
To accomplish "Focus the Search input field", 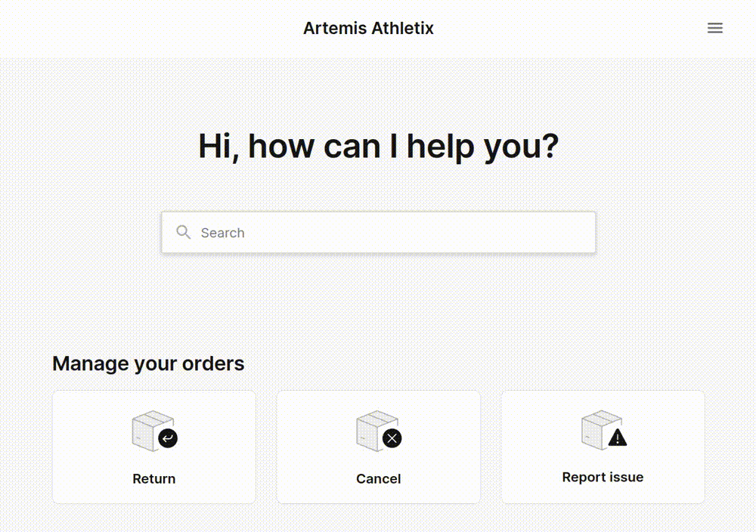I will point(379,232).
